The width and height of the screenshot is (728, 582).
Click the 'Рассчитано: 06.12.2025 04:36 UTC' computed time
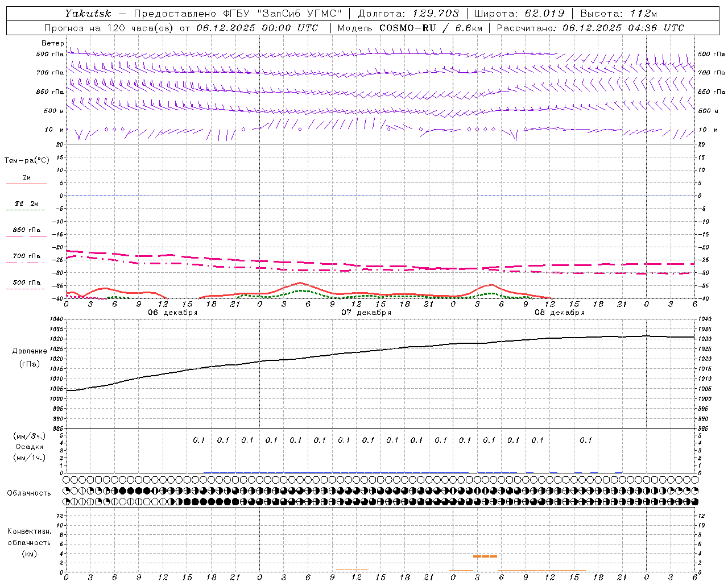590,28
